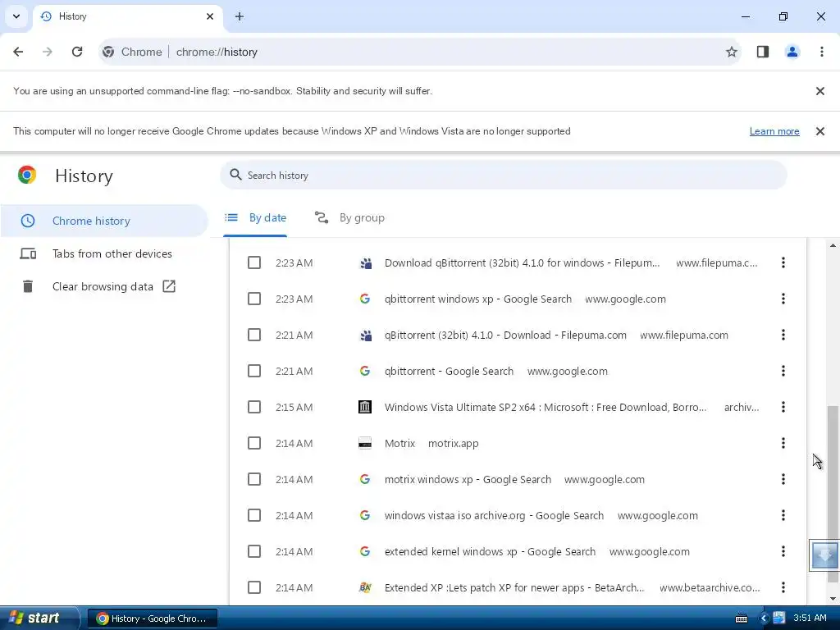Check the Windows Vista Ultimate SP2 x64 entry
This screenshot has height=630, width=840.
coord(254,407)
